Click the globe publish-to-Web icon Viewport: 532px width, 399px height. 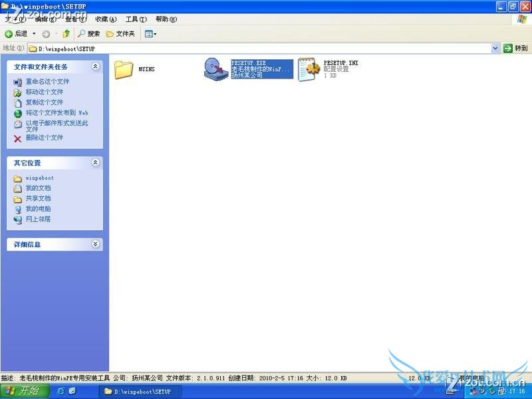click(x=18, y=114)
